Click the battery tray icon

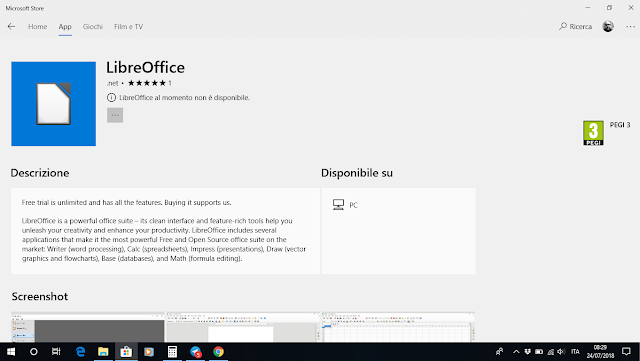[x=539, y=352]
